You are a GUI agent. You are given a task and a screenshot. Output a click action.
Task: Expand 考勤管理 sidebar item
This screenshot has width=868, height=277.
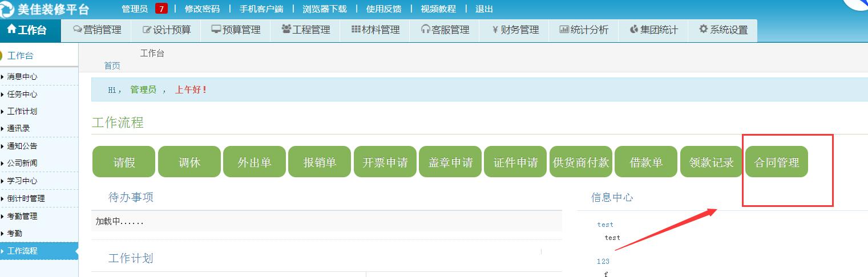pos(23,216)
